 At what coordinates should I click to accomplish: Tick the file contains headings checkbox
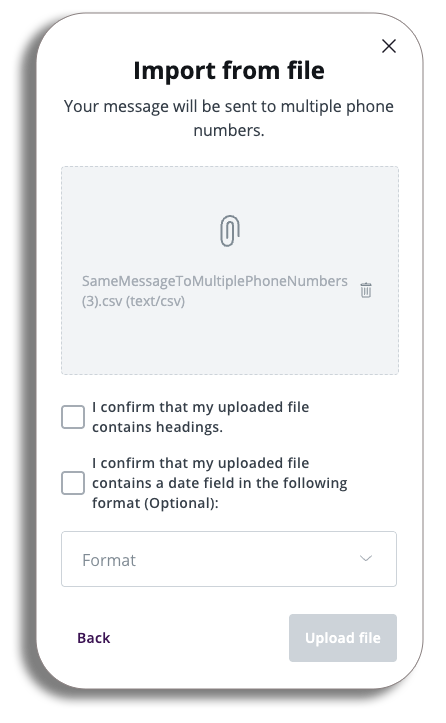(73, 417)
